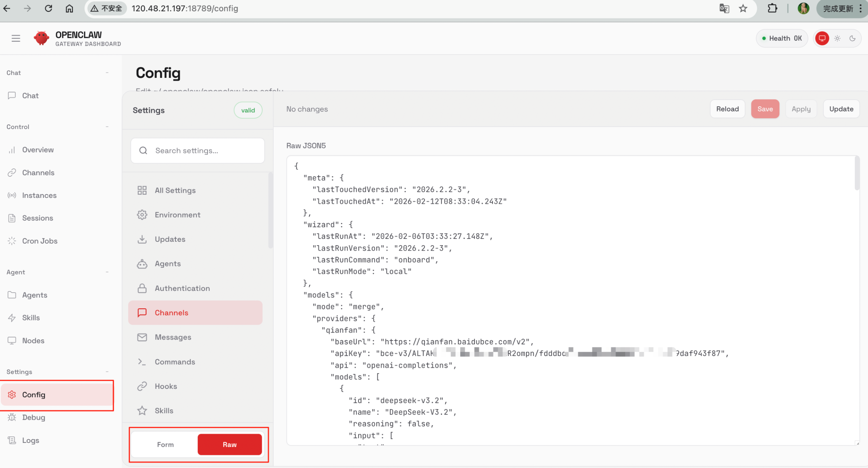Open the browser extensions puzzle icon

pos(772,8)
